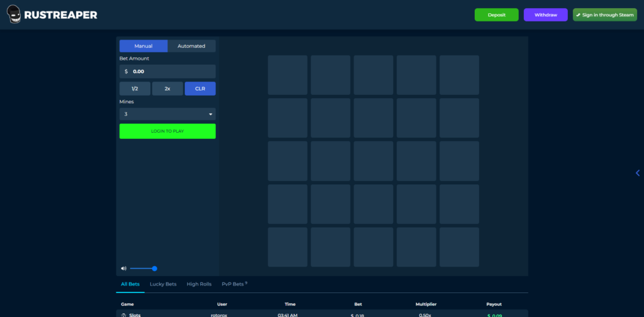This screenshot has height=317, width=644.
Task: Open the Mines count dropdown
Action: pos(167,114)
